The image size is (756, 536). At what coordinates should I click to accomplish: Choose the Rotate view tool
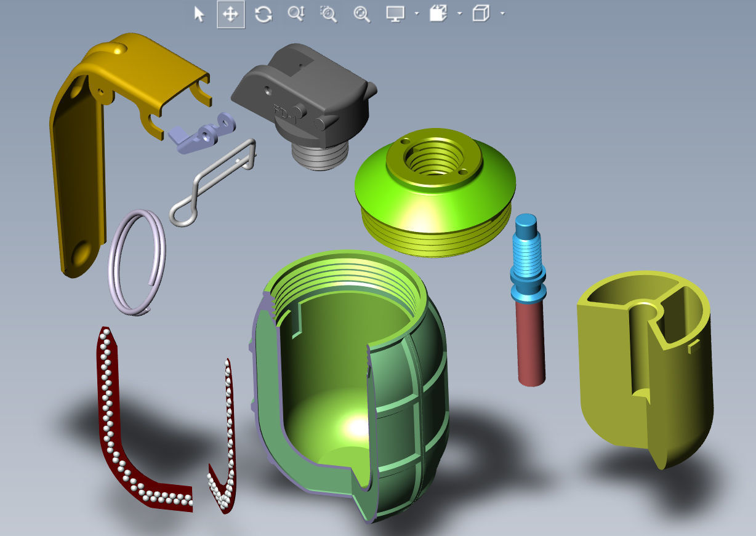[263, 14]
